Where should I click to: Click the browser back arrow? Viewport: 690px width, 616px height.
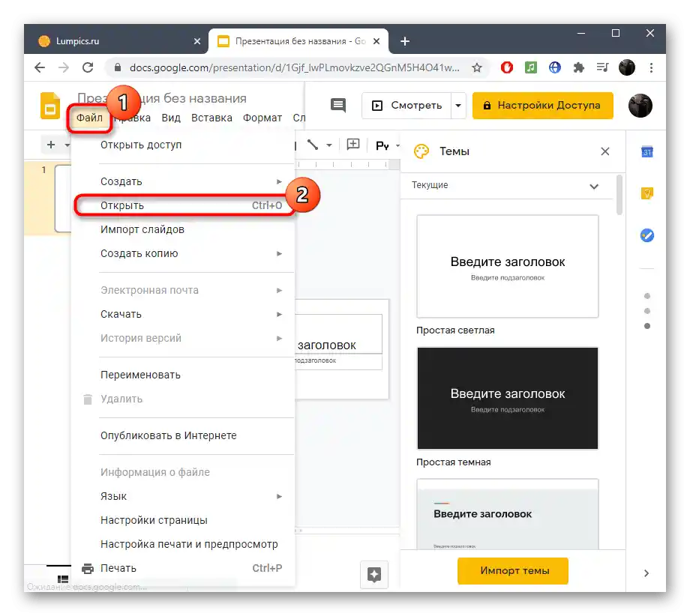point(40,67)
